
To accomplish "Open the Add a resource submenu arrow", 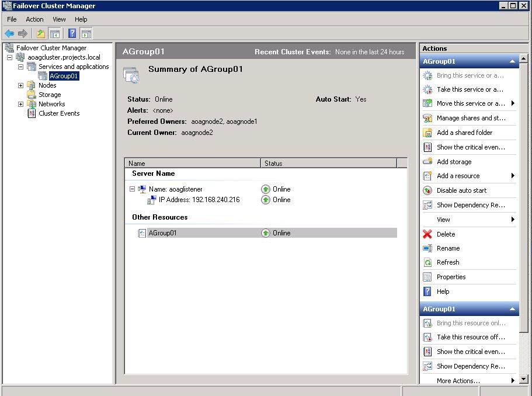I will 513,176.
